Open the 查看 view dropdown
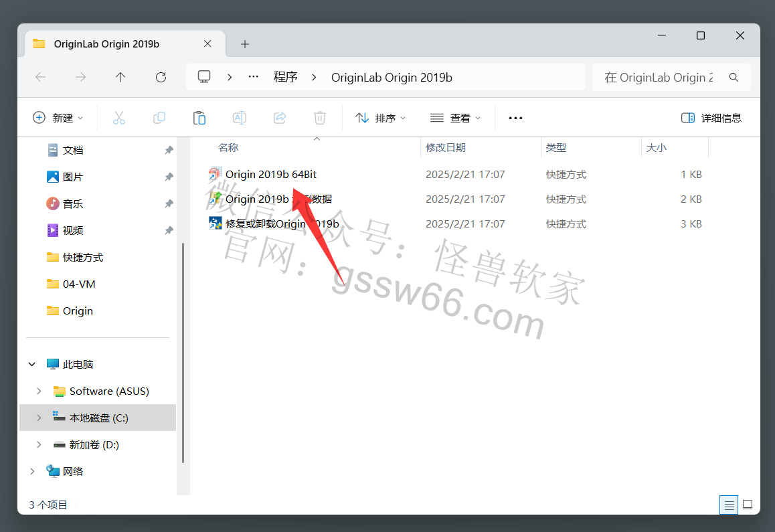Viewport: 775px width, 532px height. pyautogui.click(x=455, y=118)
